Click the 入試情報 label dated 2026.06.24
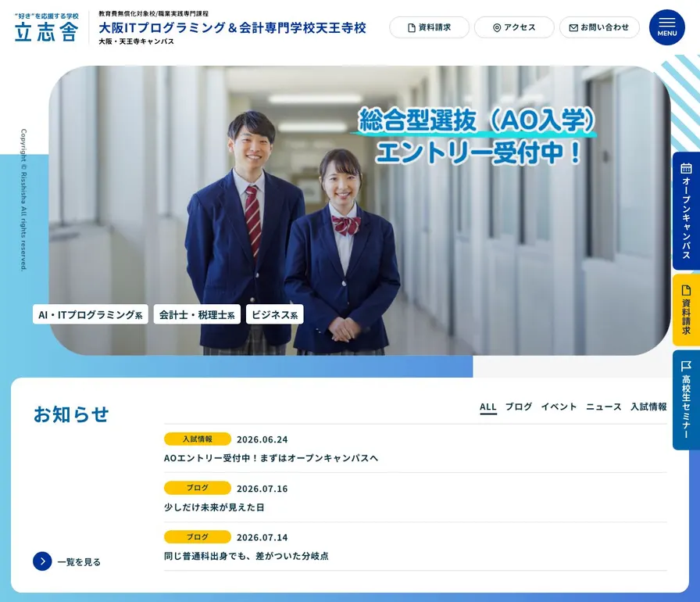The image size is (700, 602). (198, 439)
